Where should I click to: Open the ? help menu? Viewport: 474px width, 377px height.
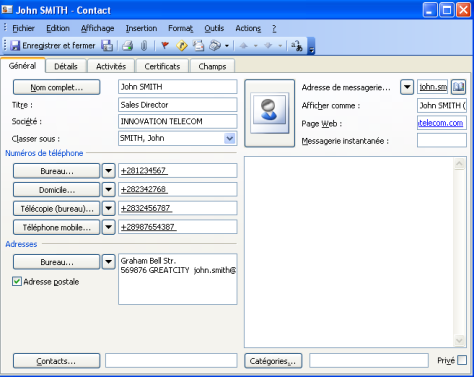pos(274,28)
